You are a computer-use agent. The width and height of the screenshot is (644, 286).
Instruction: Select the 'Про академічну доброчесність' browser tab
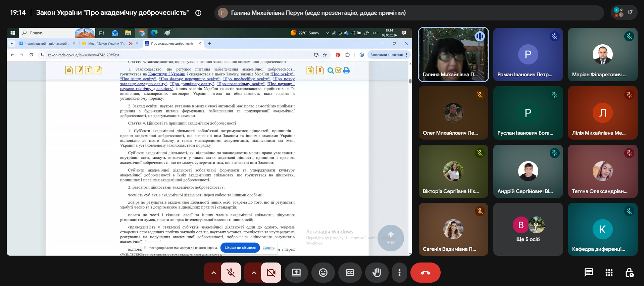(173, 43)
